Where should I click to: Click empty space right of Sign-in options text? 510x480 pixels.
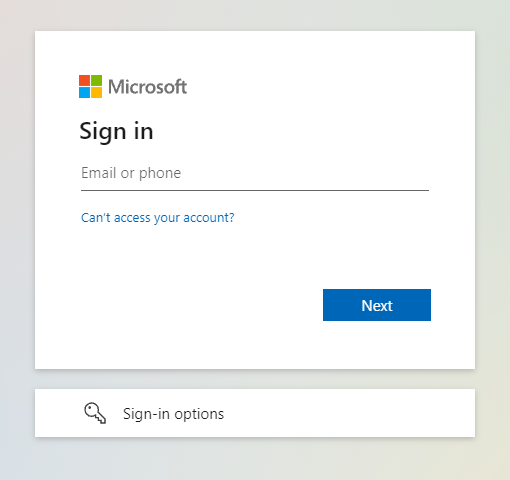(x=350, y=413)
